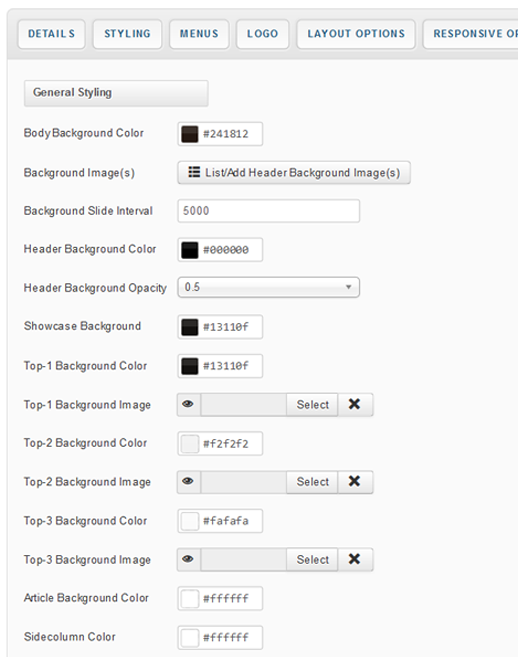This screenshot has width=518, height=657.
Task: Open the Layout Options tab
Action: 356,34
